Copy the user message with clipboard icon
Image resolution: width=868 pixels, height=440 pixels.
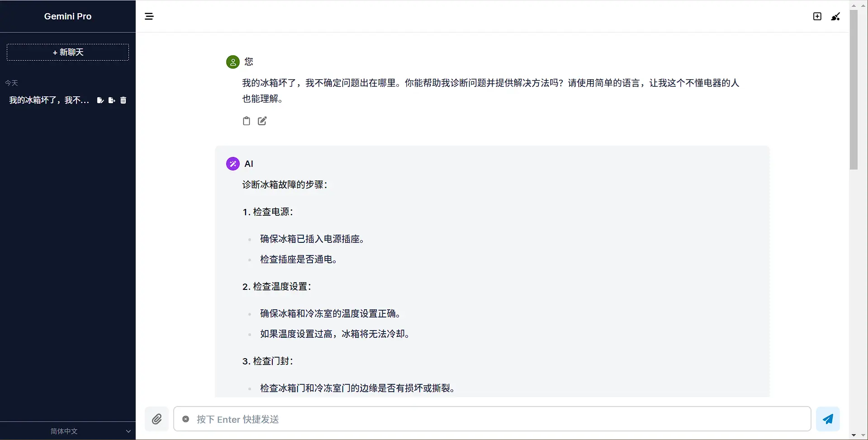[247, 121]
